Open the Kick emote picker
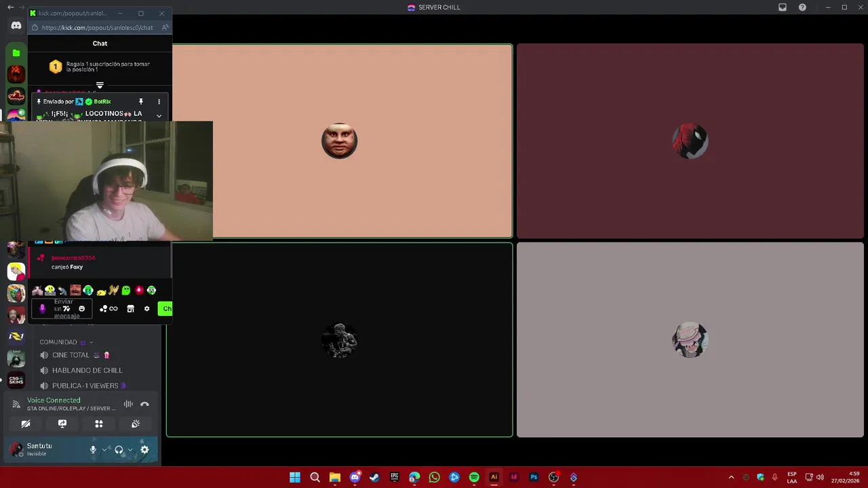This screenshot has width=868, height=488. click(x=82, y=309)
